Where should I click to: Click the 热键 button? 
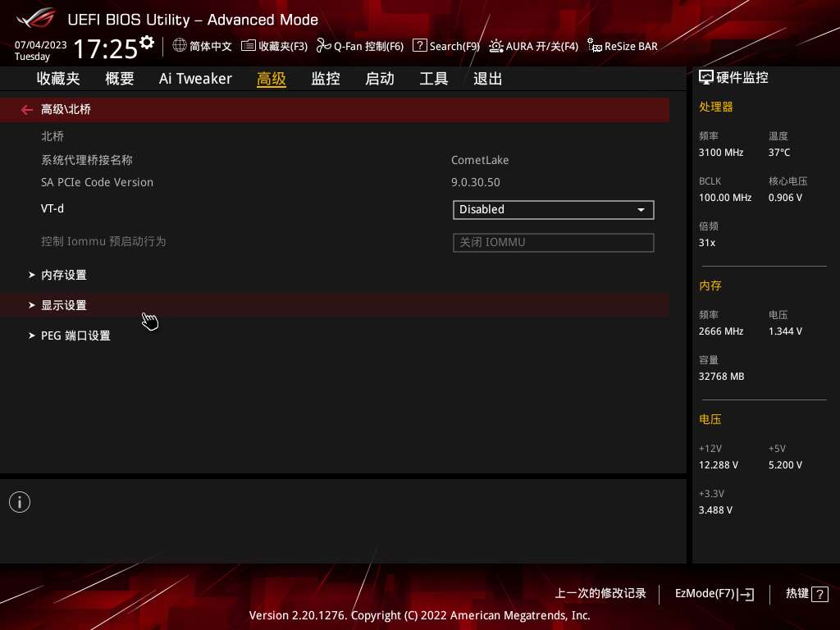click(x=797, y=594)
